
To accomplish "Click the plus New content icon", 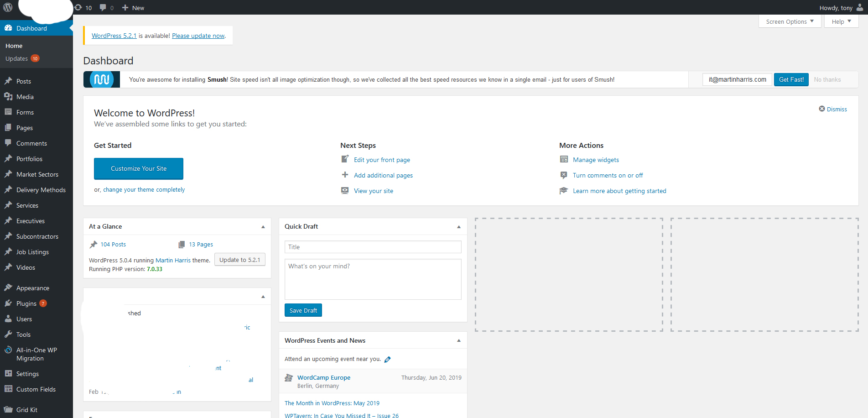I will tap(125, 8).
